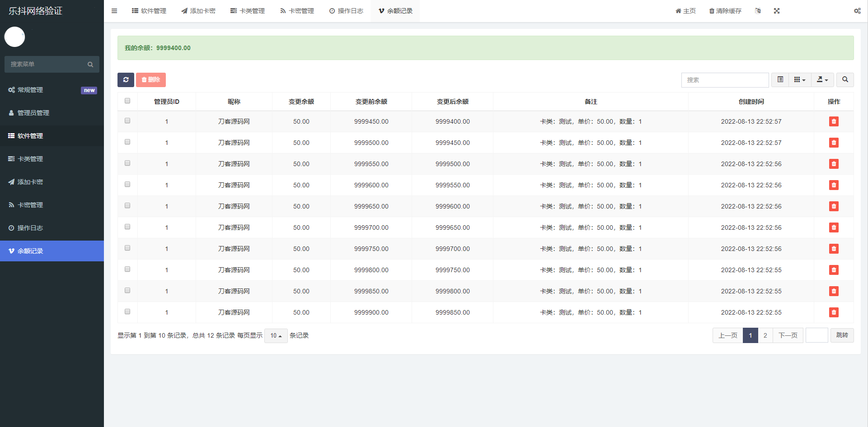Open 卡密管理 from the top navigation

coord(296,10)
